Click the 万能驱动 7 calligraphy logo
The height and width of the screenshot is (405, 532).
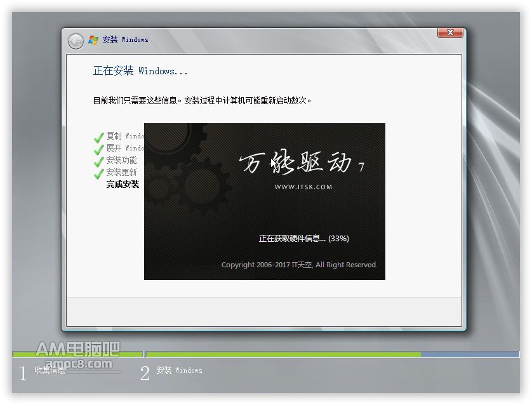point(302,163)
